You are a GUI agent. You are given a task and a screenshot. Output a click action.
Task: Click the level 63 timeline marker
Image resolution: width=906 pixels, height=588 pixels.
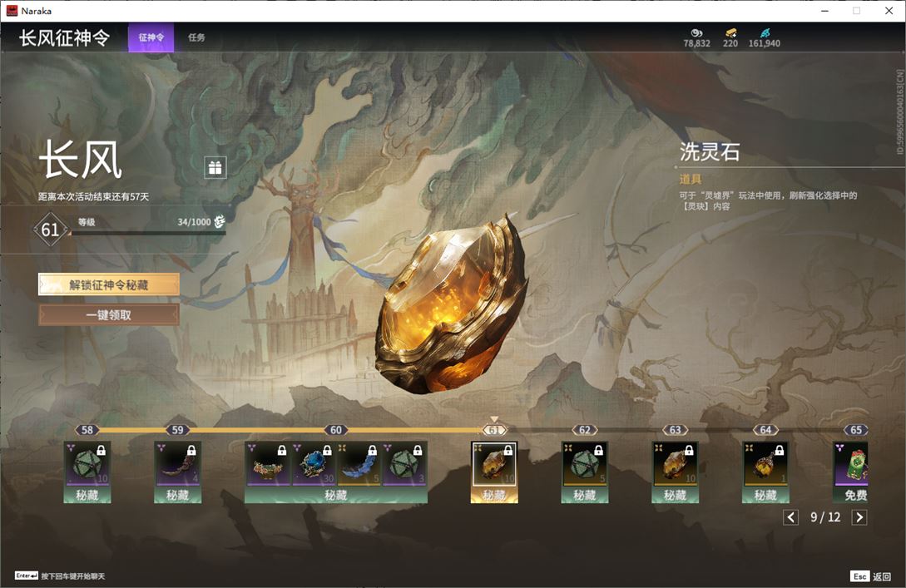coord(675,430)
